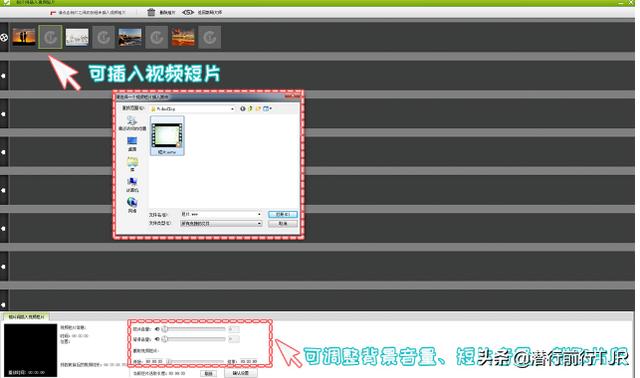The height and width of the screenshot is (378, 640).
Task: Click the Cancel button in file dialog
Action: click(x=283, y=224)
